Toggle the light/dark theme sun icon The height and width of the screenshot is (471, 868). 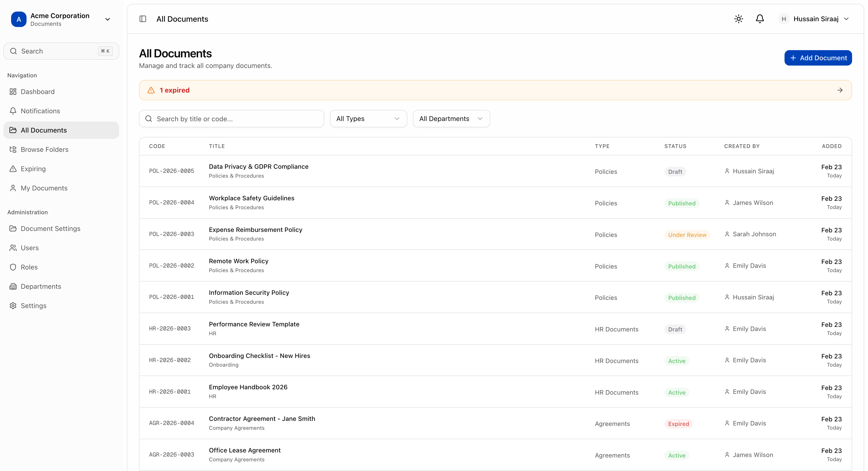click(738, 19)
